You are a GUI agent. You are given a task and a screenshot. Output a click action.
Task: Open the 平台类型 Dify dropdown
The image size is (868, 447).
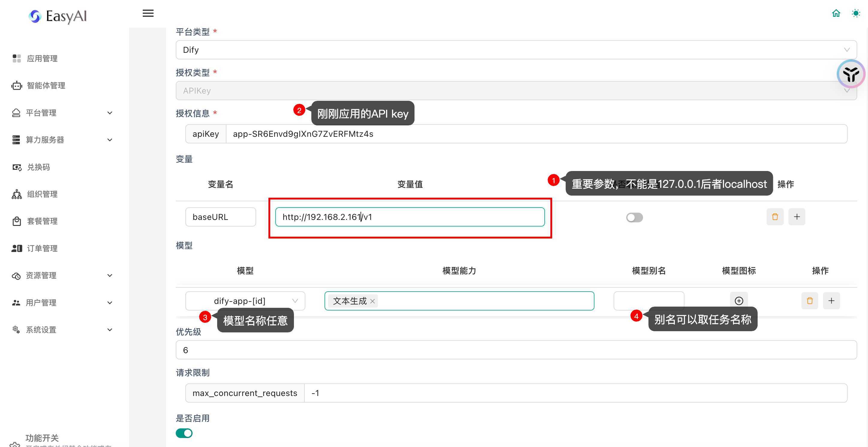(x=516, y=50)
